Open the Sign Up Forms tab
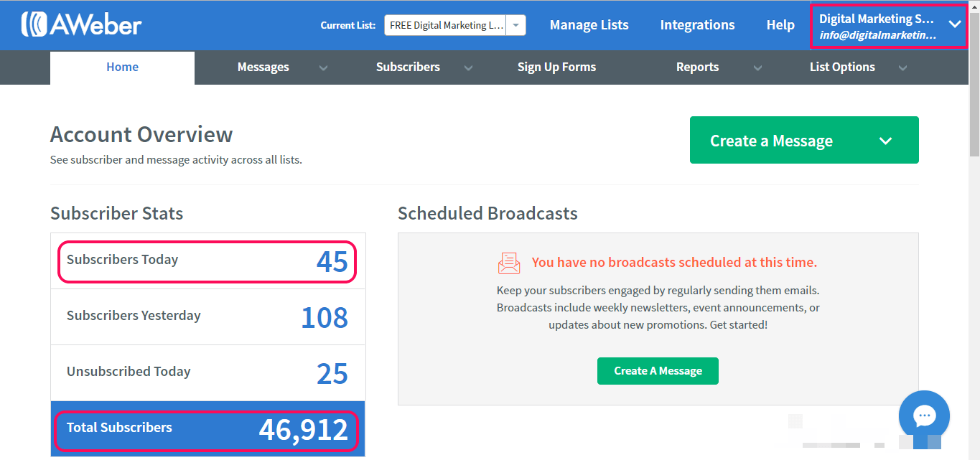This screenshot has width=980, height=460. [556, 67]
